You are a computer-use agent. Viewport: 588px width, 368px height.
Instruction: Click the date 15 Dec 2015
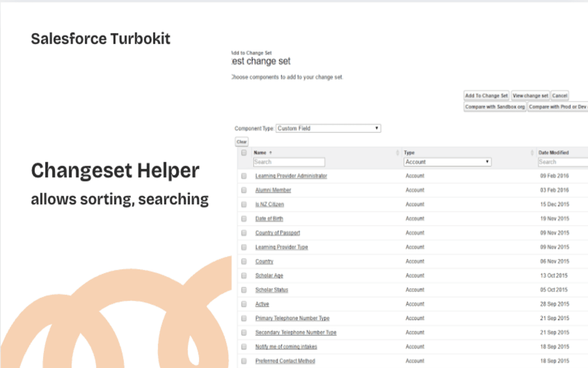554,205
